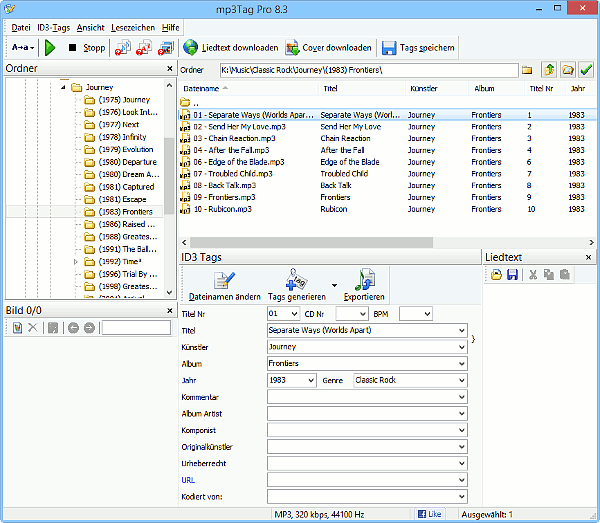Screen dimensions: 600x523
Task: Click the remove tags icon with music note
Action: click(123, 48)
